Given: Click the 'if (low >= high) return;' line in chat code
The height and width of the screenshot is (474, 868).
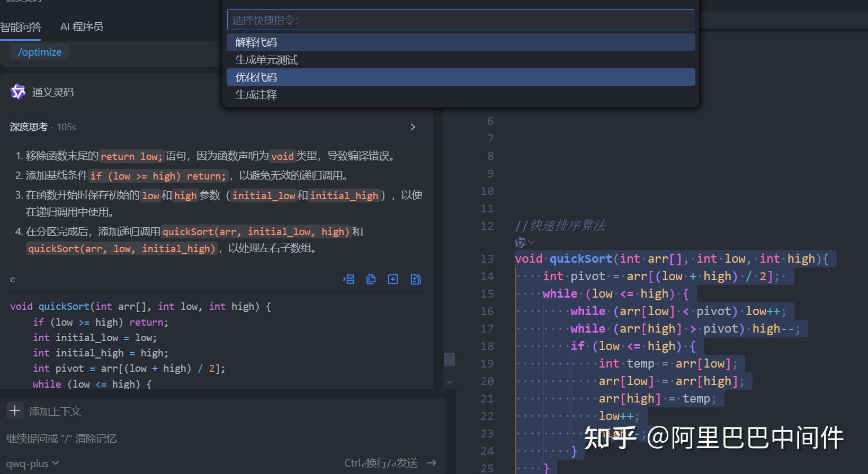Looking at the screenshot, I should [101, 322].
